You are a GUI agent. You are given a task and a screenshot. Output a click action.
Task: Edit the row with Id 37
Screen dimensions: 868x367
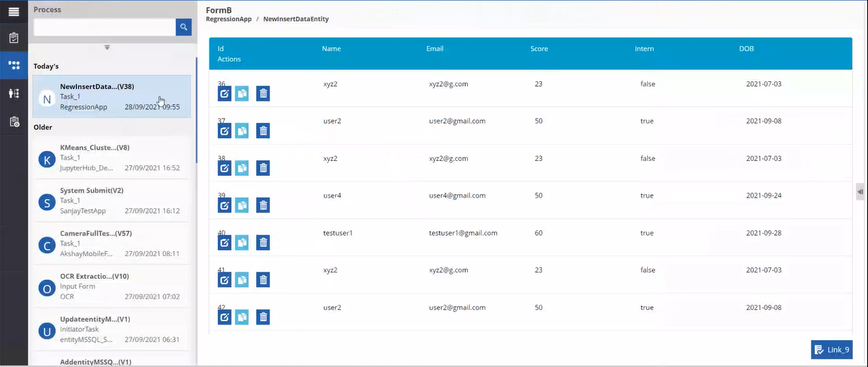tap(224, 131)
